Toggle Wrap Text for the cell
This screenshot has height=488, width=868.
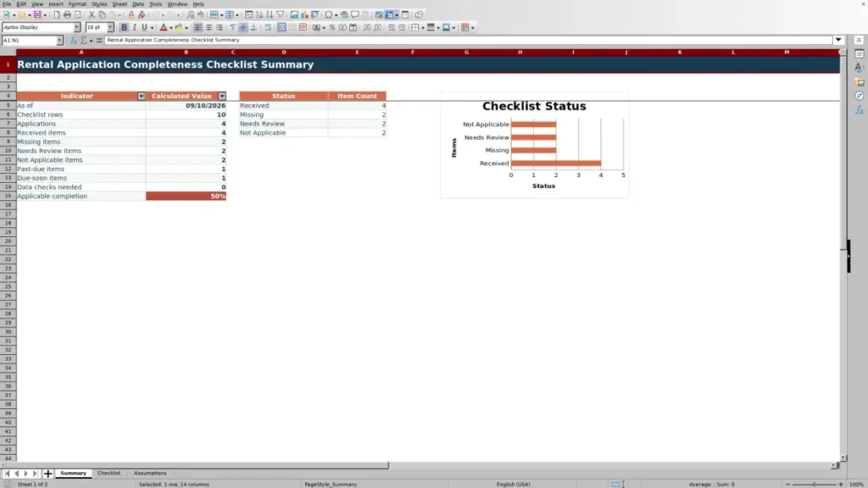(x=268, y=27)
